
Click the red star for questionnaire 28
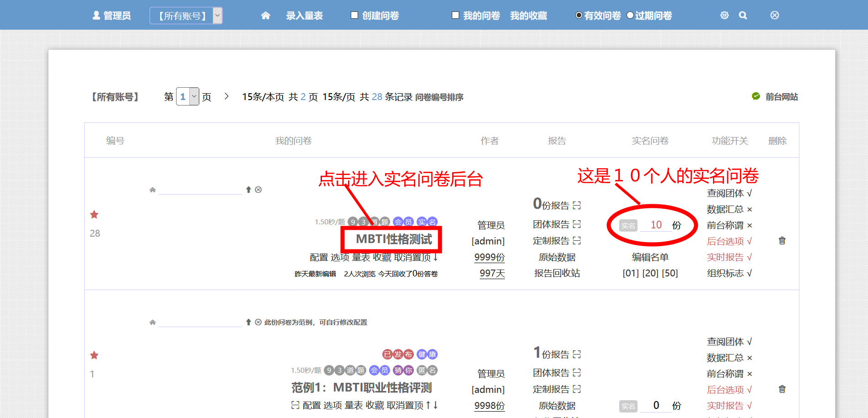94,214
